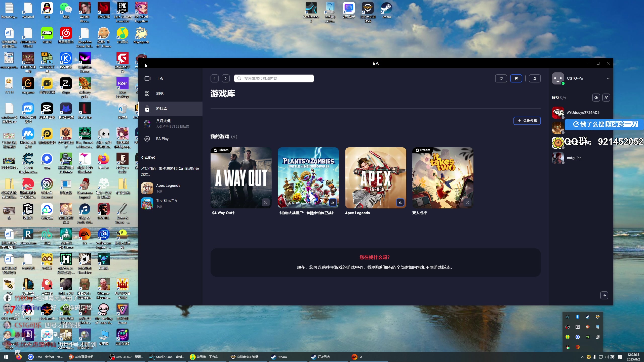
Task: Select Apex Legends in free games list
Action: [x=170, y=188]
